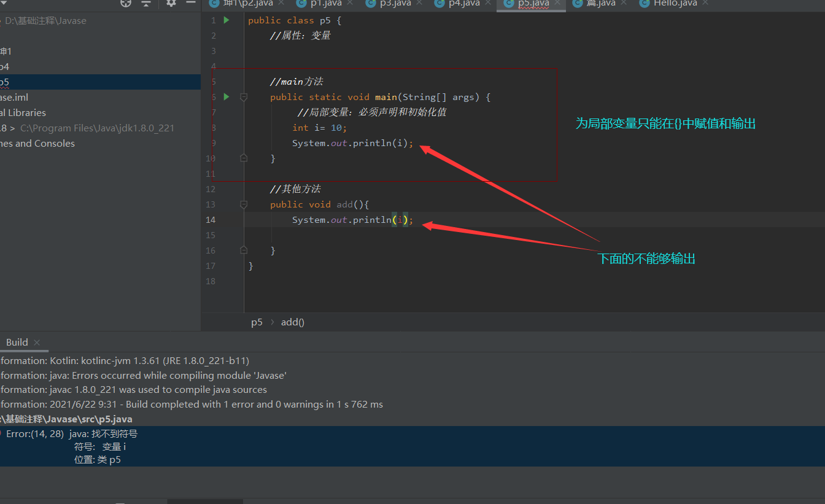Click the unresolved variable i on line 14

(400, 220)
